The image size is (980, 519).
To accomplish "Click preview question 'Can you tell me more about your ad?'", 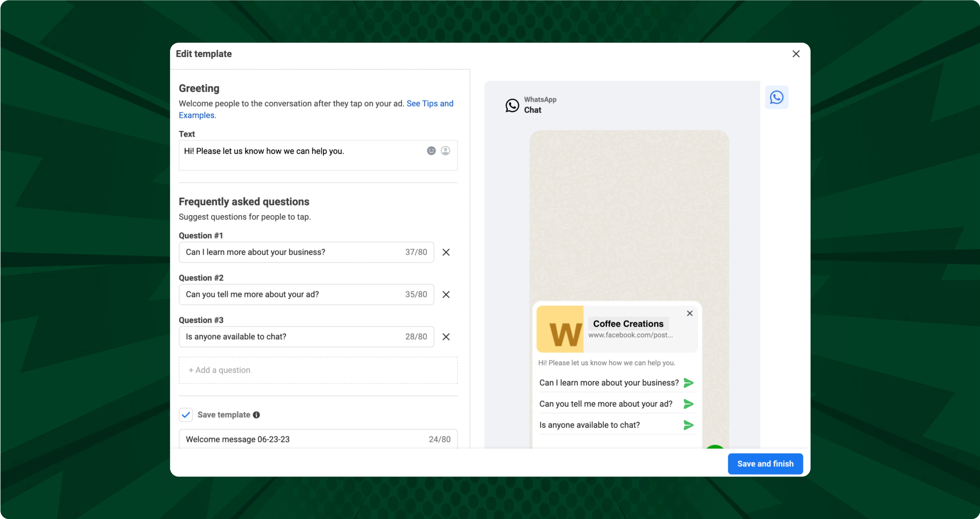I will [606, 404].
